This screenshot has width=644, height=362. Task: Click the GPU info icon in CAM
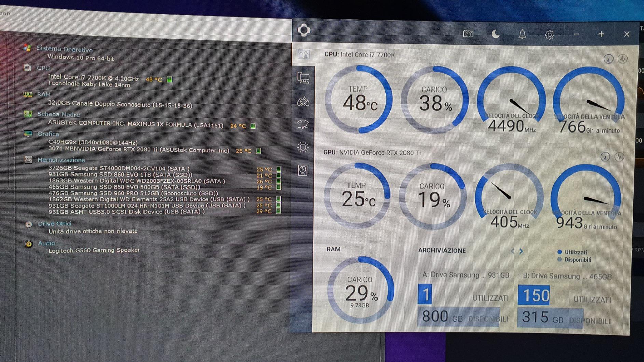pos(605,157)
